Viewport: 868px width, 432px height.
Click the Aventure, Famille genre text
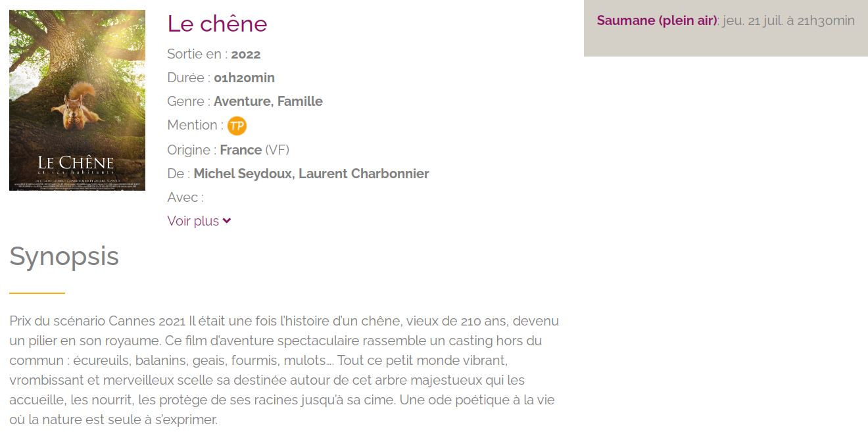point(268,101)
